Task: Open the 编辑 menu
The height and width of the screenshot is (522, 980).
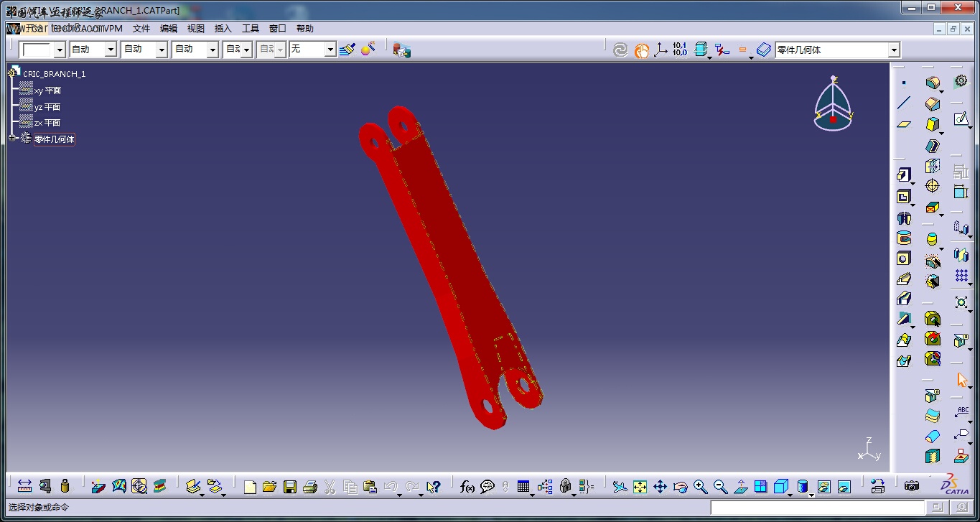Action: click(x=169, y=29)
